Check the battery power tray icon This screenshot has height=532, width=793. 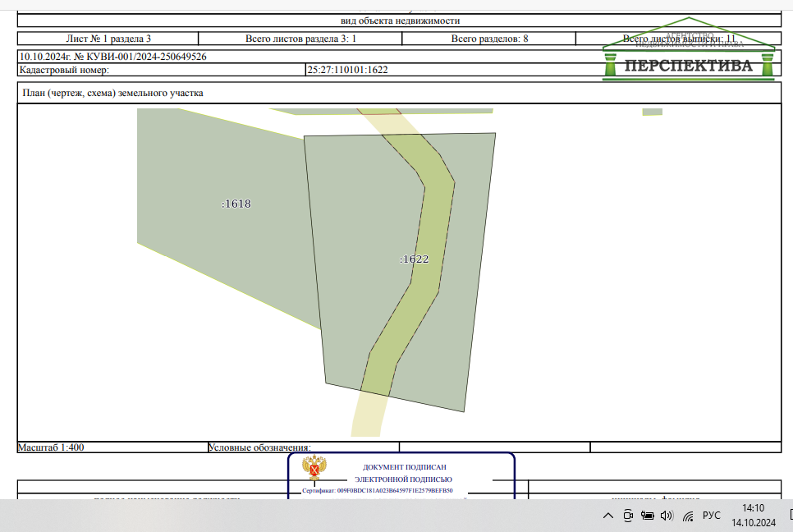coord(648,516)
